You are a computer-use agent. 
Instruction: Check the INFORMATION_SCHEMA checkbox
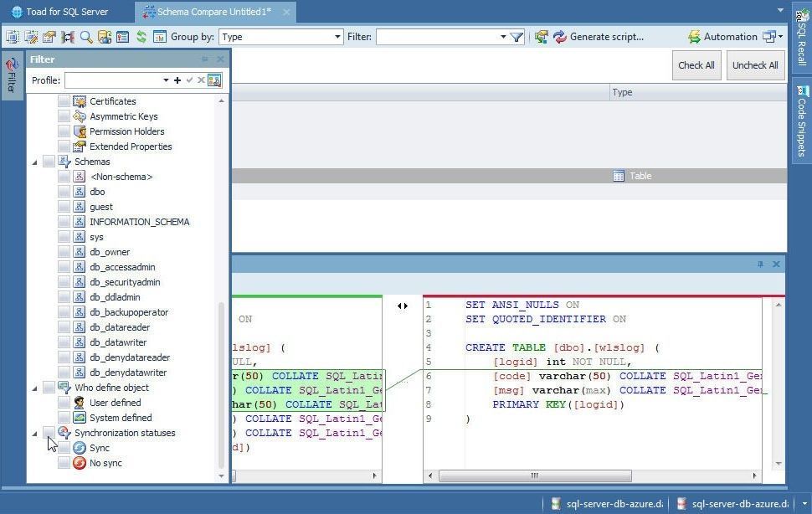(64, 222)
